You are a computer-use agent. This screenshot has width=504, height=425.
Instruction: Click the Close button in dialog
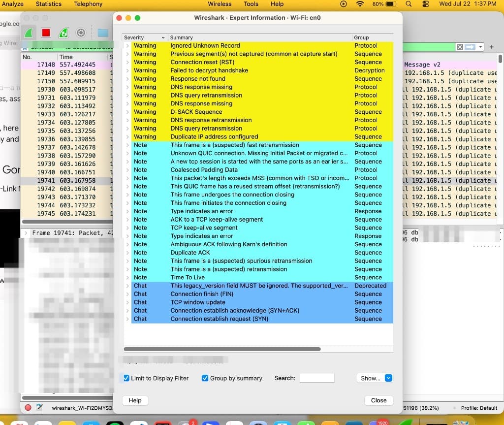[378, 400]
